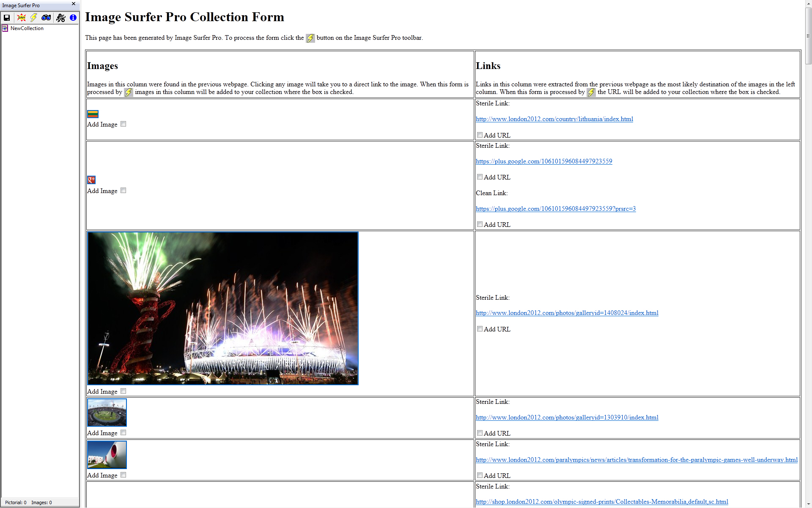Image resolution: width=812 pixels, height=508 pixels.
Task: Click the Google Plus icon image
Action: 91,180
